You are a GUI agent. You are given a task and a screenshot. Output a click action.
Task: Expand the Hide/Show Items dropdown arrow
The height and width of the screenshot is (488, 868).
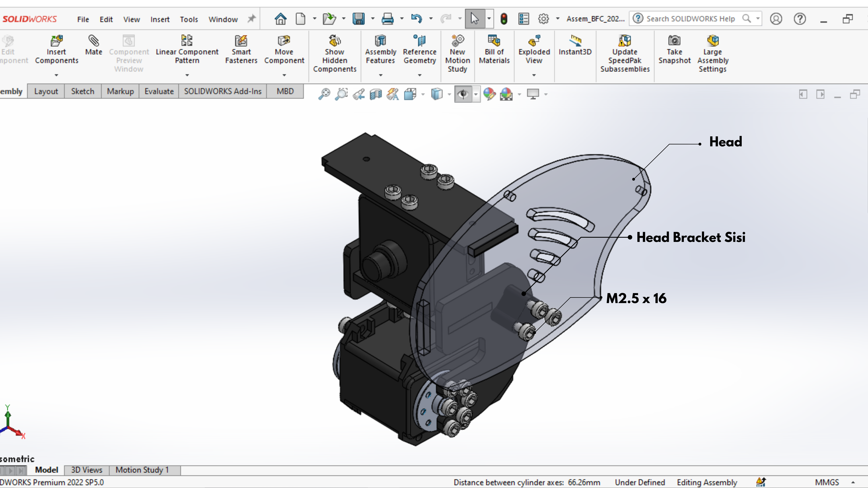click(x=476, y=94)
